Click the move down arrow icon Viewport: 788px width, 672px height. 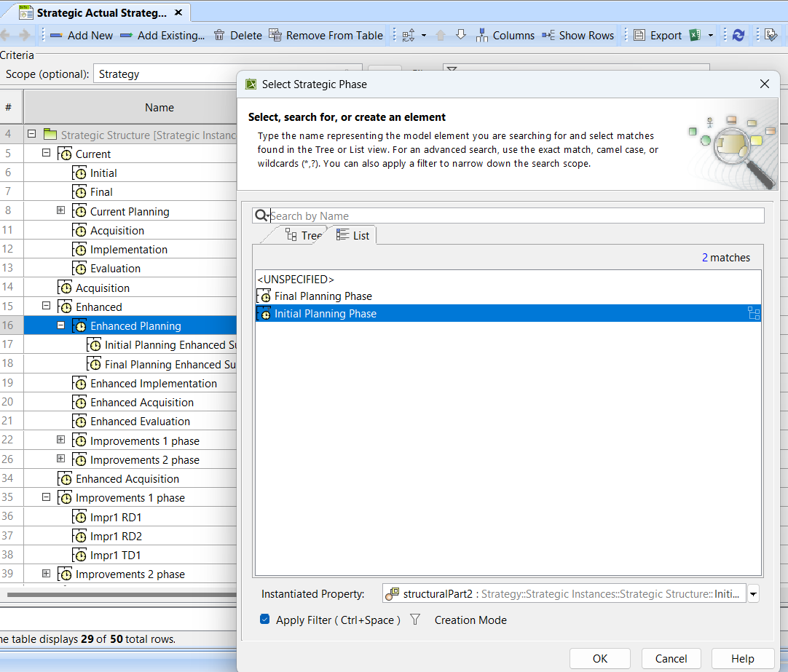[x=460, y=35]
